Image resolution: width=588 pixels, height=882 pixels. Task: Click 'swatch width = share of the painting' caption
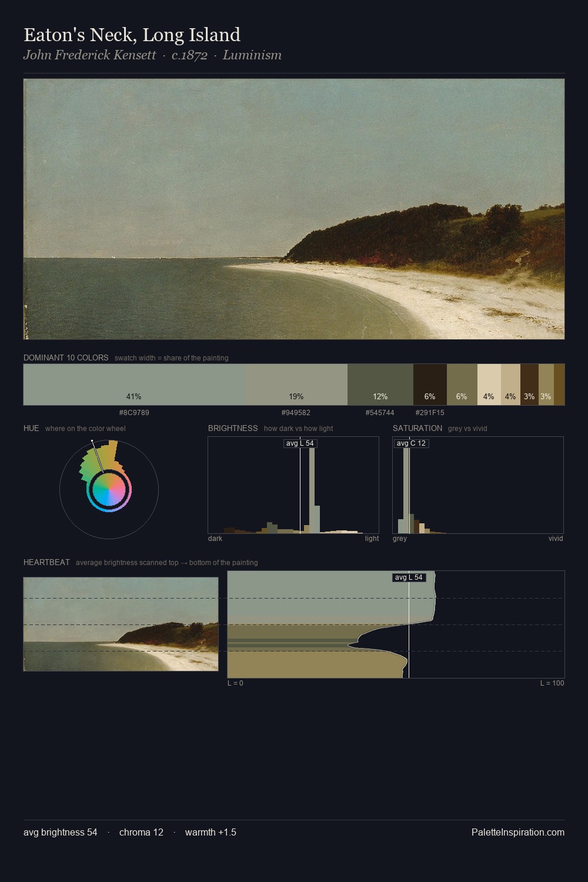[x=172, y=358]
